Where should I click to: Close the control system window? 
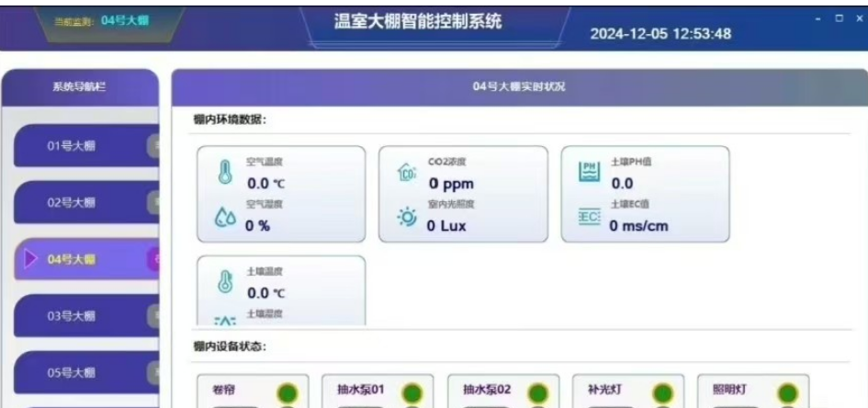coord(860,18)
